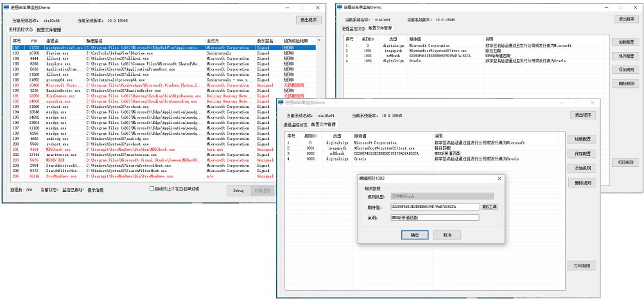This screenshot has width=644, height=301.
Task: Click 取消 in the edit rule dialog
Action: coord(447,235)
